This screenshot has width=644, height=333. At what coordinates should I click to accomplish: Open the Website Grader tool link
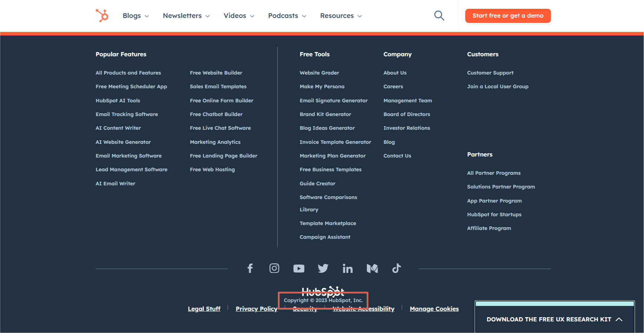319,73
